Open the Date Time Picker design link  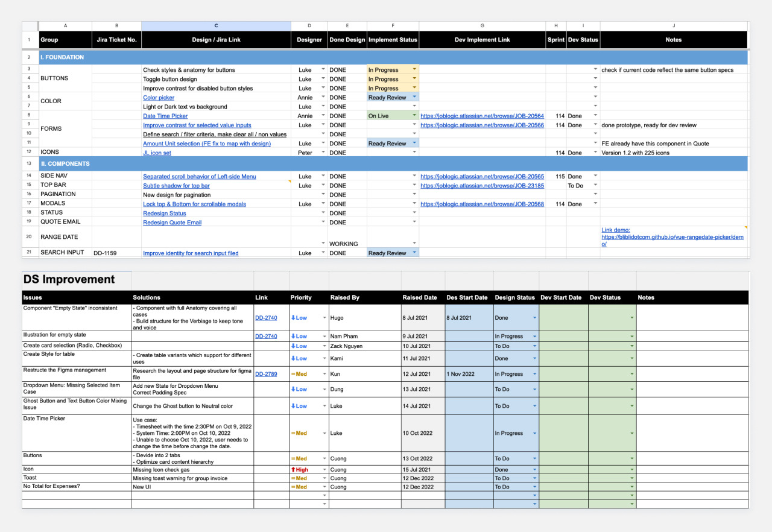click(165, 116)
